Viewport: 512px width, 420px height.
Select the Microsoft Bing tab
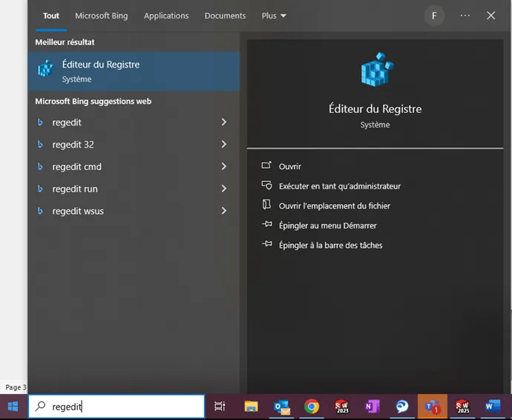click(x=102, y=16)
